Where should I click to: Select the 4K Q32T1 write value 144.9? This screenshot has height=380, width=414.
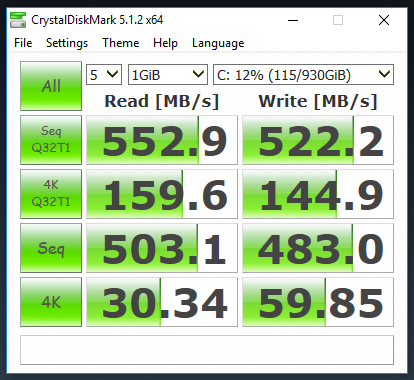(x=318, y=194)
